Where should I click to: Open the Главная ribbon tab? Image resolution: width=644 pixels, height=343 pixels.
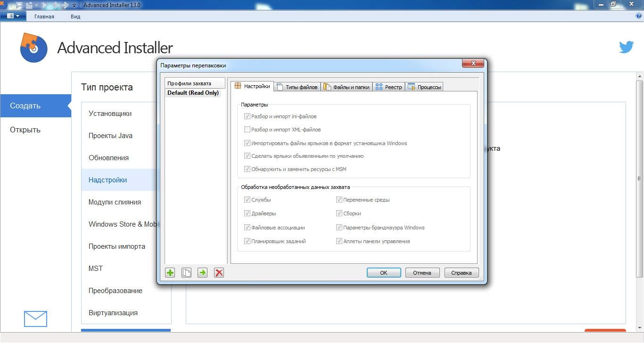pos(44,16)
